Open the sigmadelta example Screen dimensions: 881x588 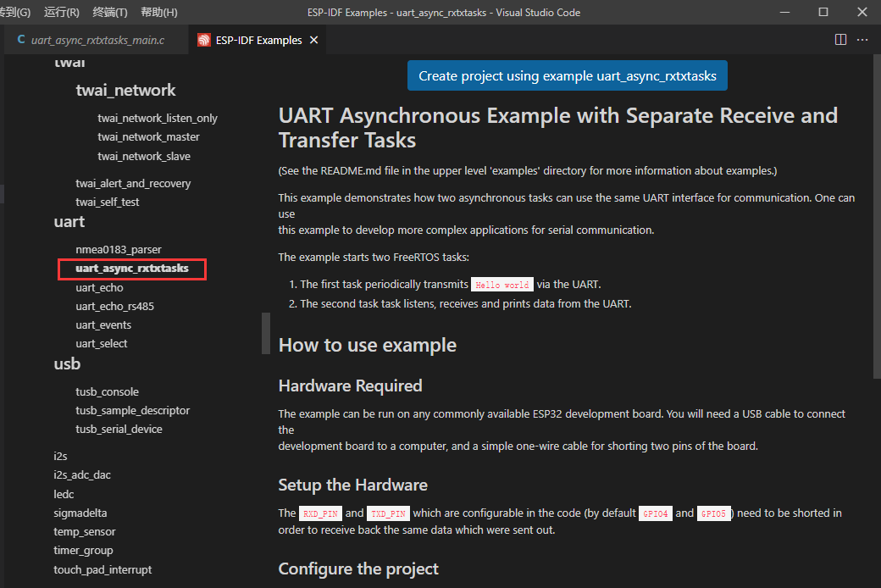(x=80, y=513)
